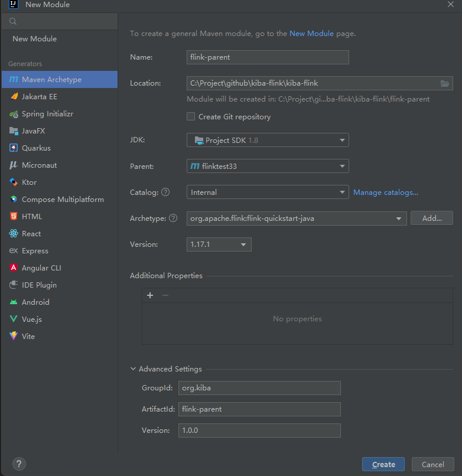Open the JDK Project SDK dropdown
Viewport: 462px width, 476px height.
268,140
